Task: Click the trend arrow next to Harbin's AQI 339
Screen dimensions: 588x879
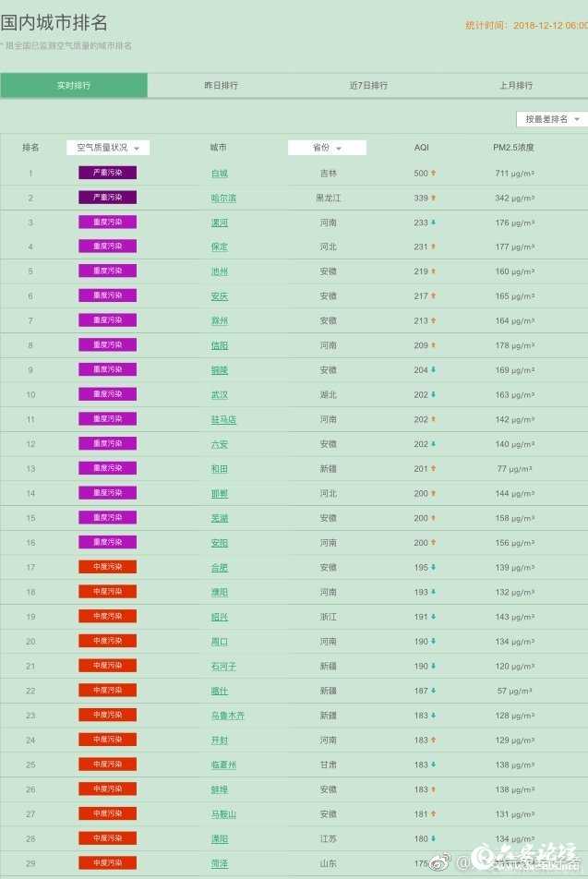Action: 433,198
